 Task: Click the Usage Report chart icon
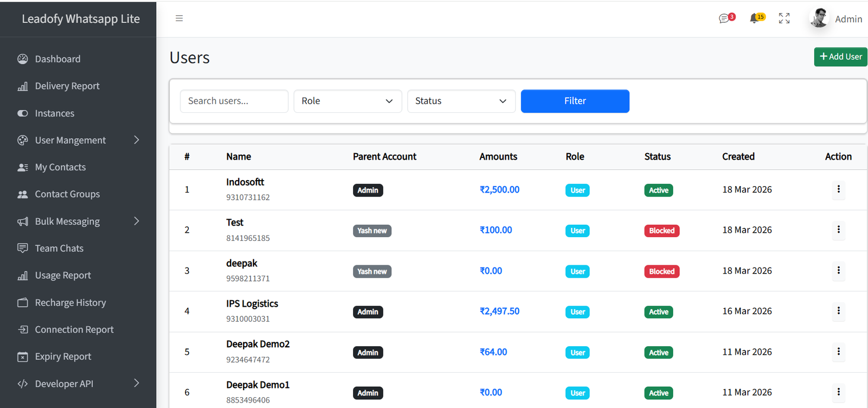click(22, 276)
